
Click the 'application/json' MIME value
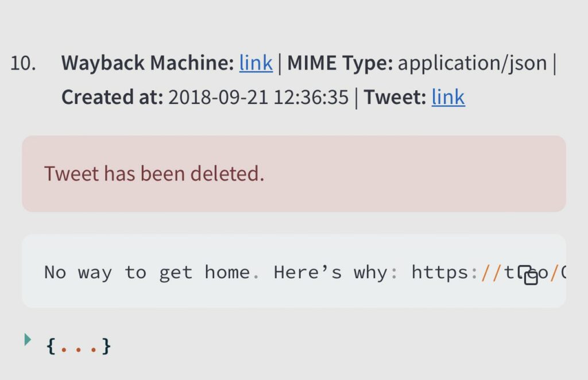[x=472, y=63]
